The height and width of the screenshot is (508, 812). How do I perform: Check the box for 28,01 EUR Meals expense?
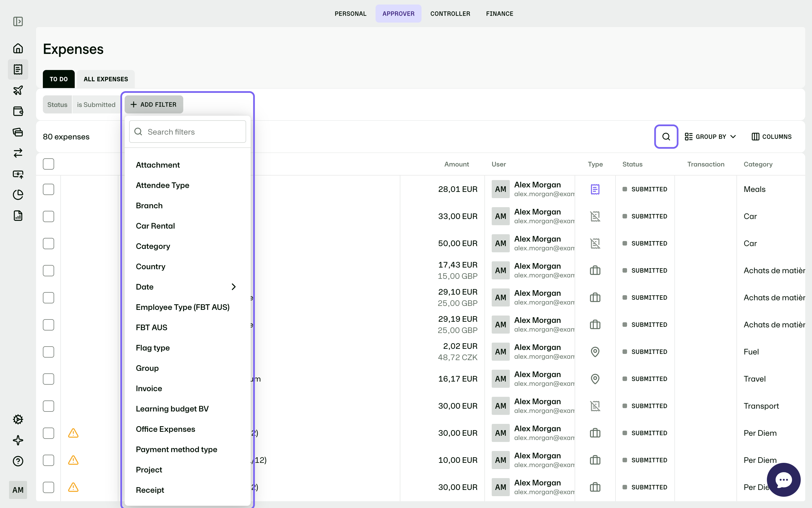[48, 189]
